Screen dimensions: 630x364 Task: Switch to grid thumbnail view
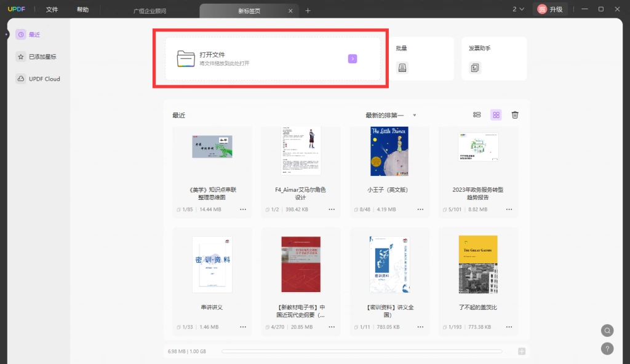[x=496, y=115]
